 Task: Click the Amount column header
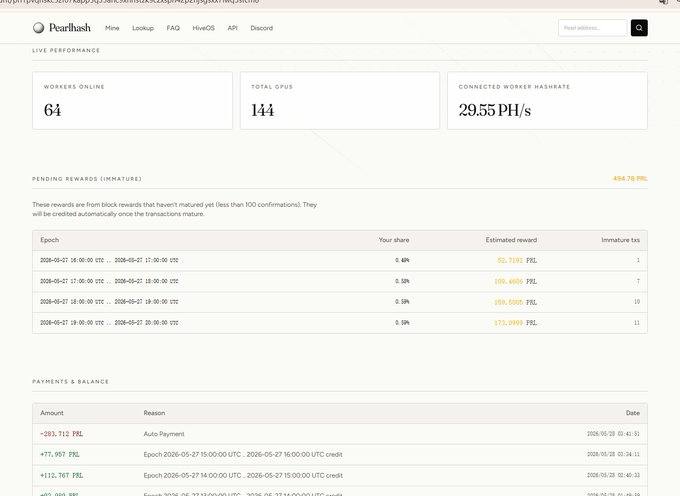click(52, 413)
